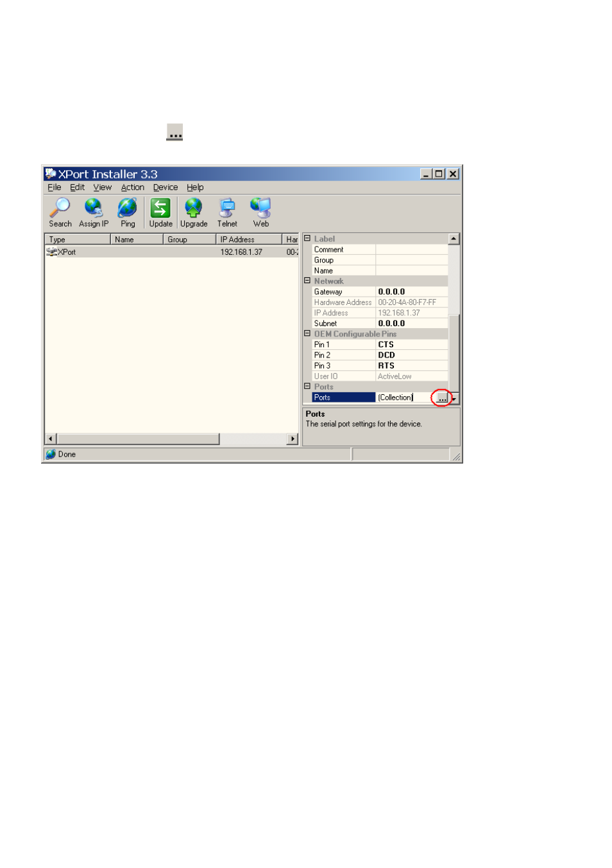Select the Pin 2 value DCD
The image size is (612, 868).
[386, 355]
